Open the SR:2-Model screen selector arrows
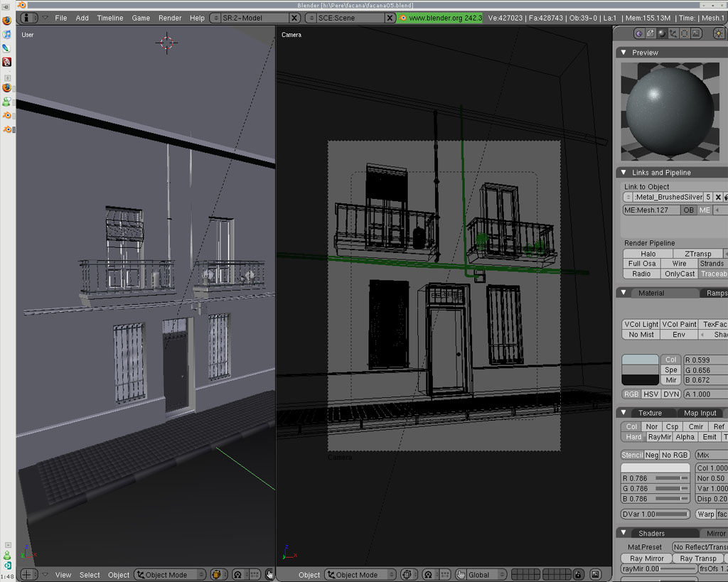 pos(215,18)
